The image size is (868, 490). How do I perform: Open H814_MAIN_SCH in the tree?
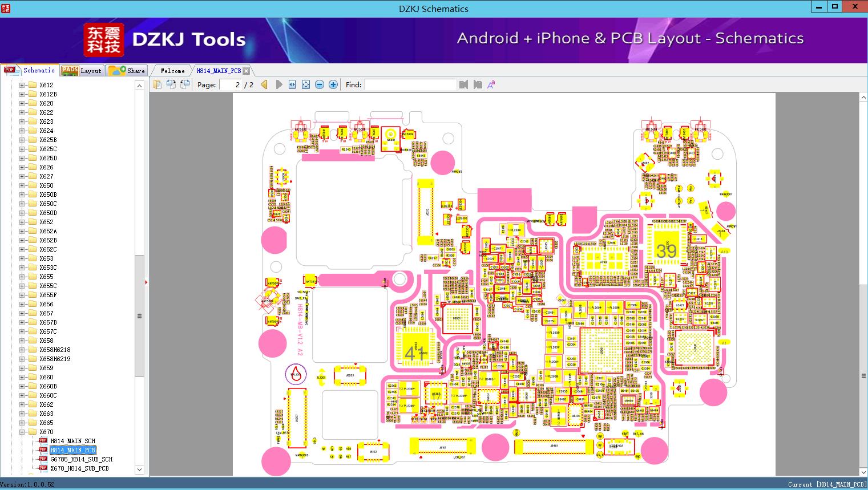click(x=73, y=441)
